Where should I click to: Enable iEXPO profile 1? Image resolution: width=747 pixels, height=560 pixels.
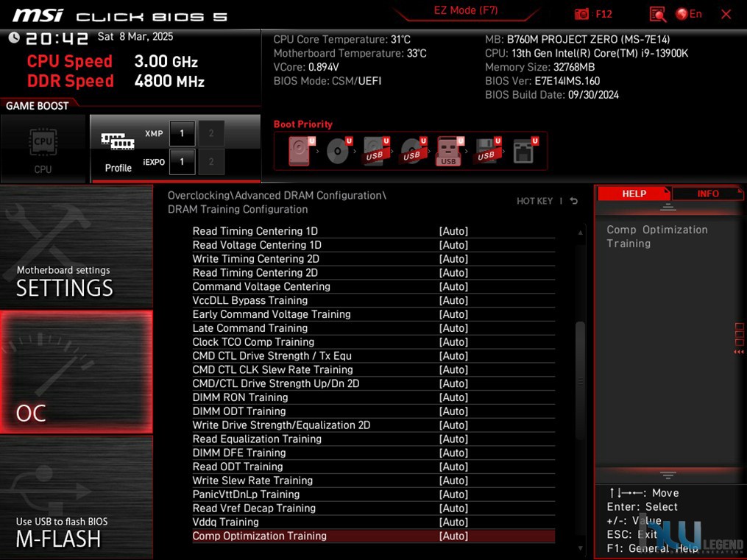(x=182, y=161)
